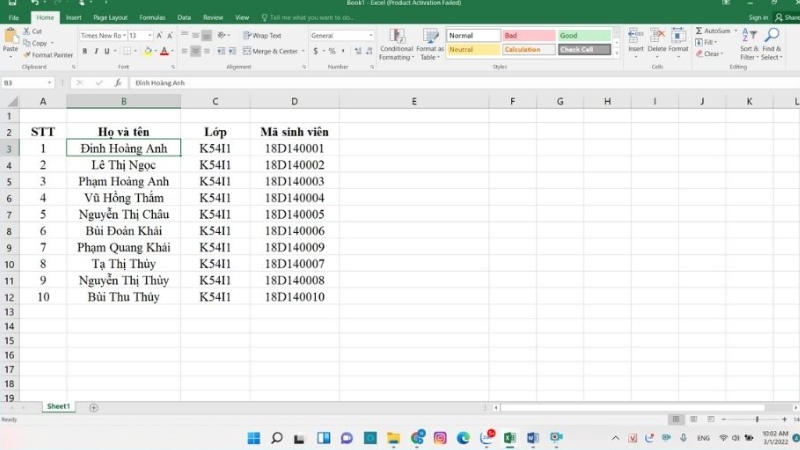Click Merge & Center button
This screenshot has height=450, width=800.
[270, 51]
